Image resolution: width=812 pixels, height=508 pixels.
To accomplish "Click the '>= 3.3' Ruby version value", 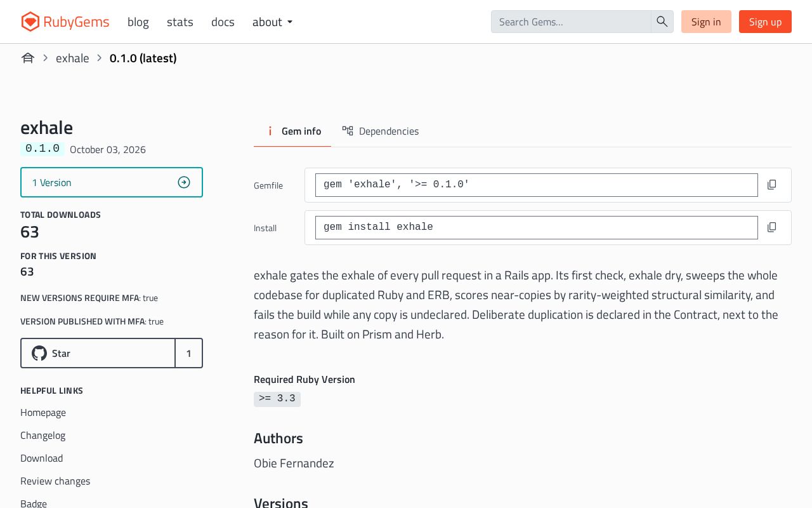I will [277, 399].
